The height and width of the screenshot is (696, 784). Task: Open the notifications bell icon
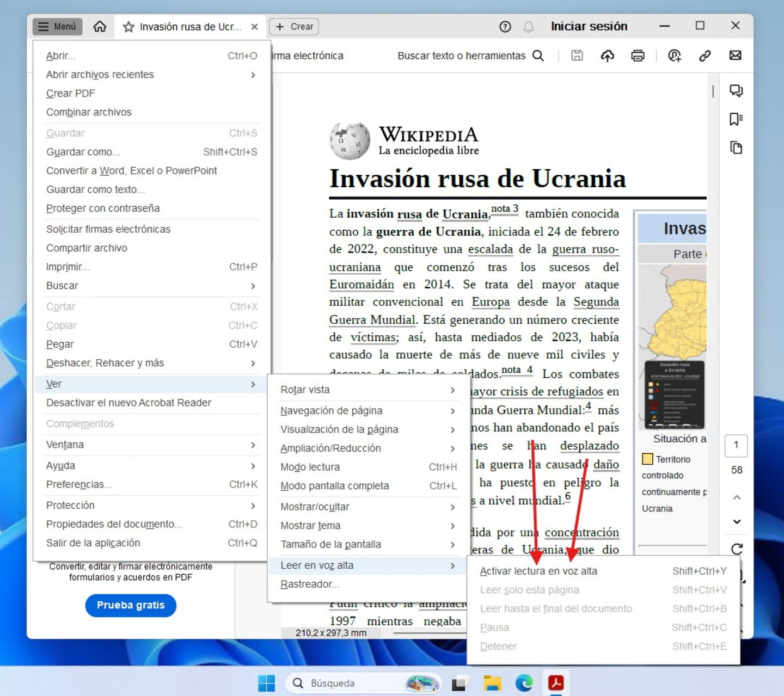(x=528, y=27)
